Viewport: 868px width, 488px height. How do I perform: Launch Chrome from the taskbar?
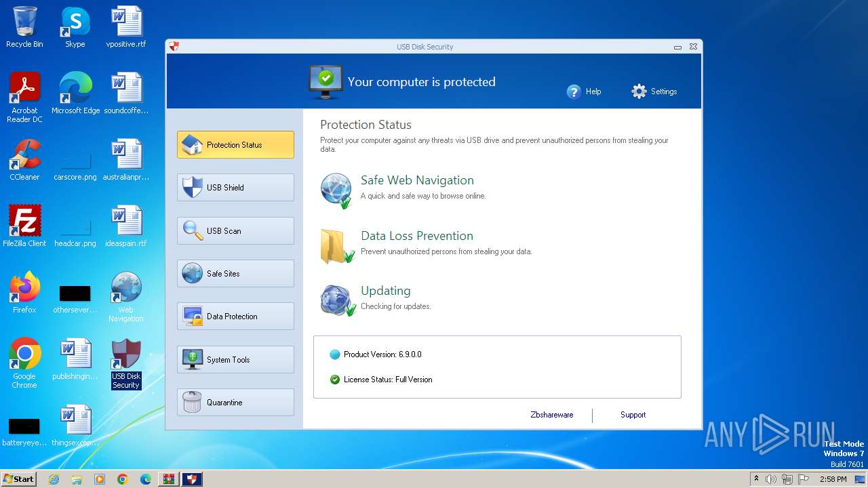(x=123, y=479)
